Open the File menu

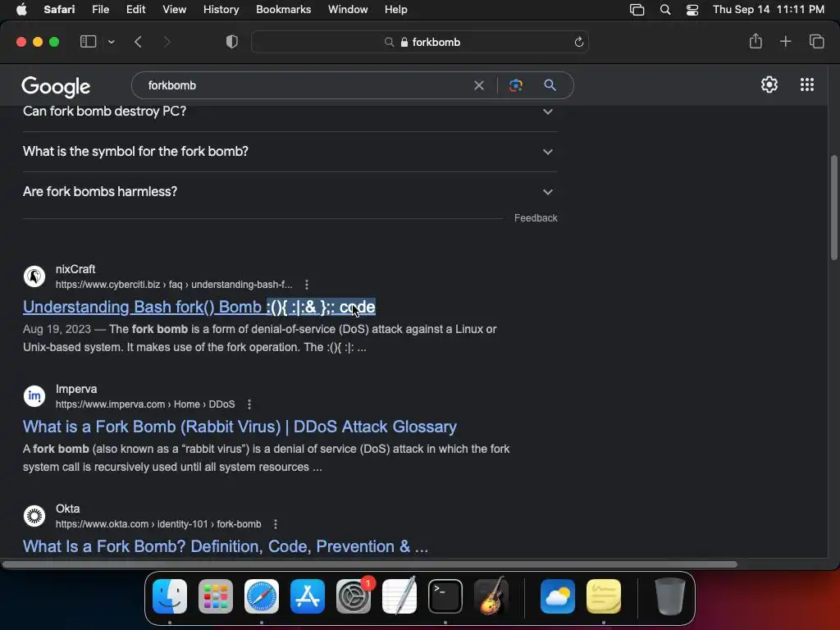tap(100, 10)
